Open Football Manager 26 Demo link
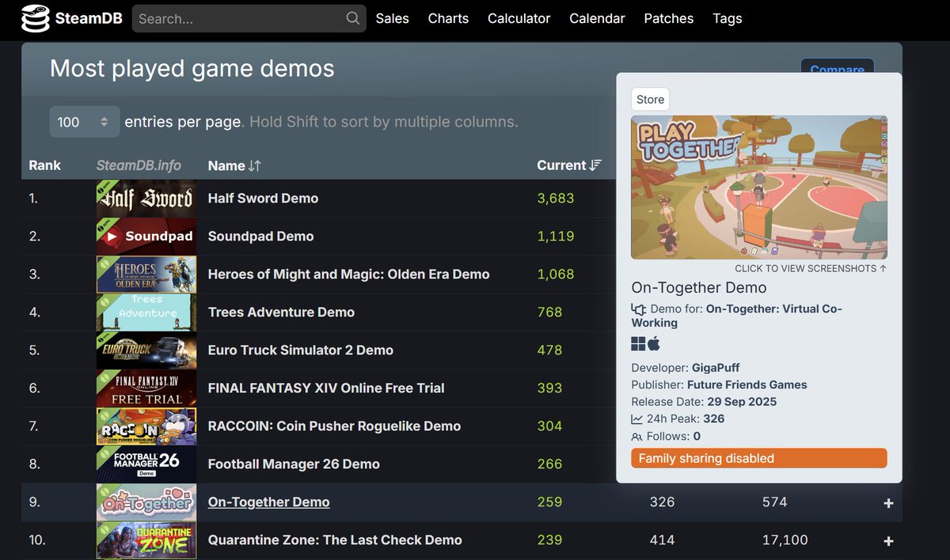Image resolution: width=950 pixels, height=560 pixels. tap(294, 464)
